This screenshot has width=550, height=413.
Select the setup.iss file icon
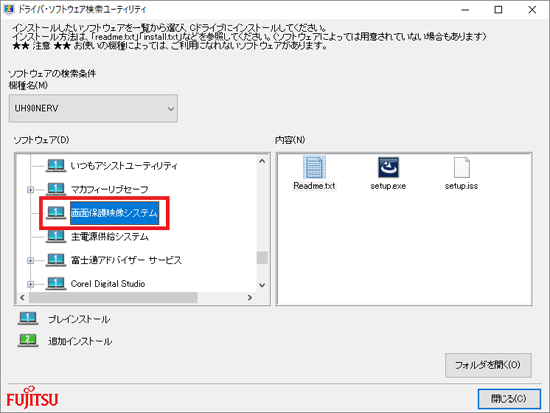tap(462, 167)
